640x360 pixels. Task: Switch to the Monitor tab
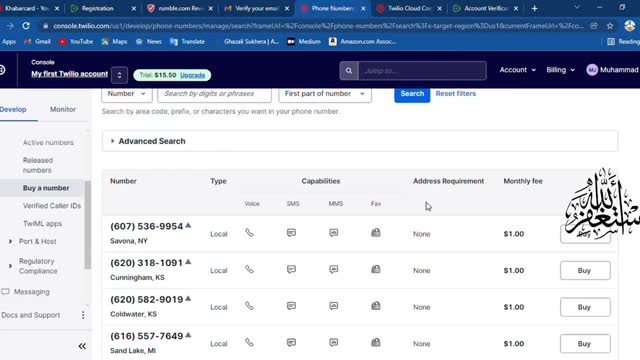pos(63,109)
